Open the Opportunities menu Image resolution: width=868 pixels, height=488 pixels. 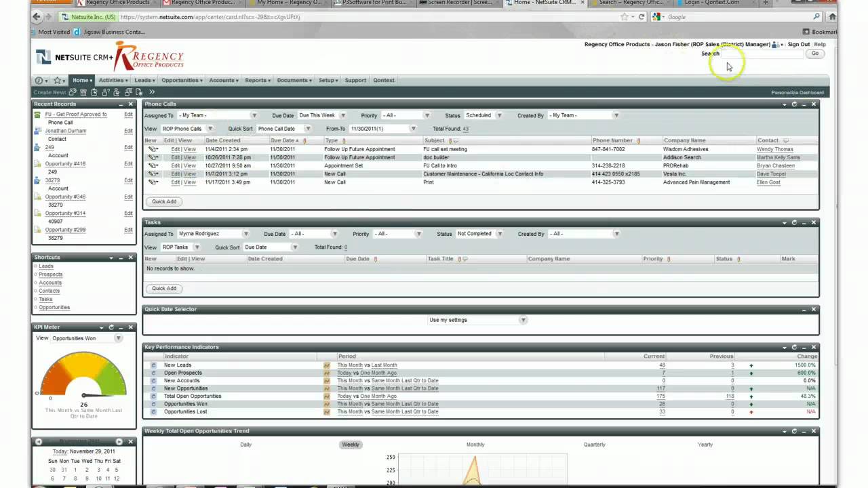tap(182, 80)
